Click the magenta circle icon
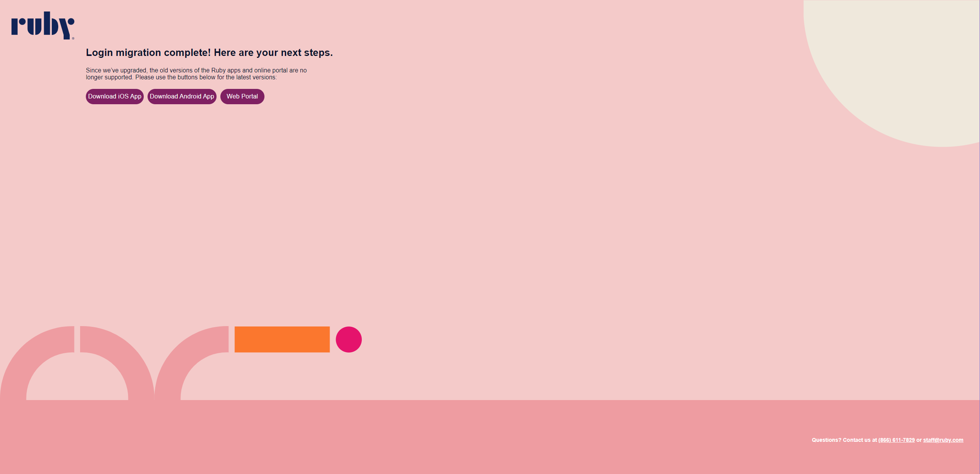This screenshot has height=474, width=980. point(348,338)
